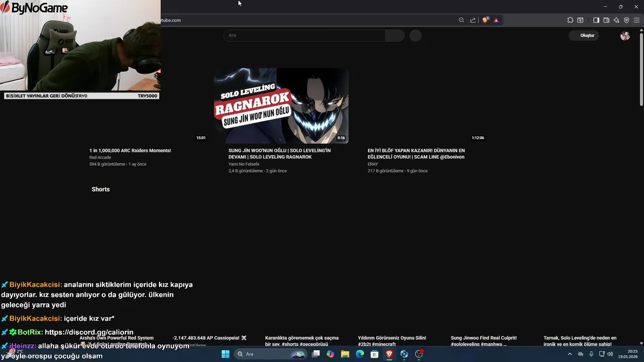Open the EN İYİ BLÖF YAPAN KAZANIR video title
This screenshot has height=362, width=644.
[416, 154]
